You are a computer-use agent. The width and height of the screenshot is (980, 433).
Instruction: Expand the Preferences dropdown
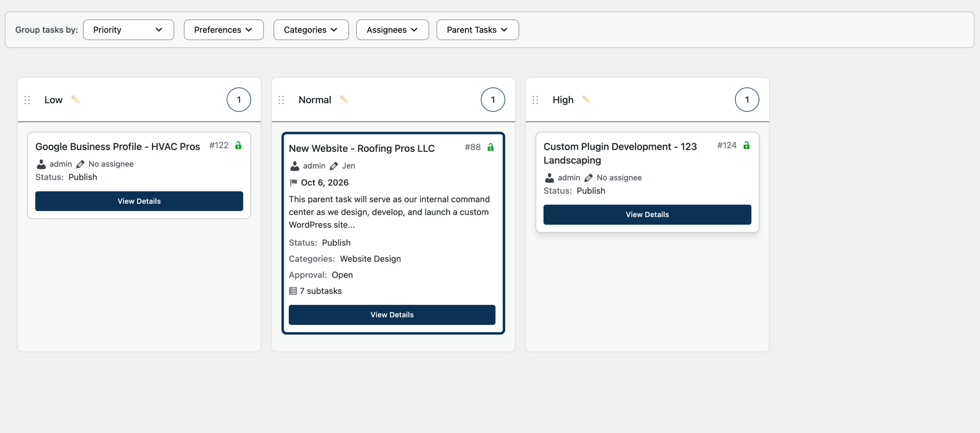point(224,30)
